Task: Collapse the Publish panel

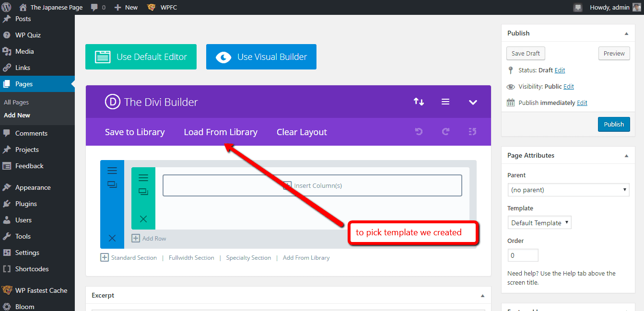Action: pyautogui.click(x=626, y=34)
